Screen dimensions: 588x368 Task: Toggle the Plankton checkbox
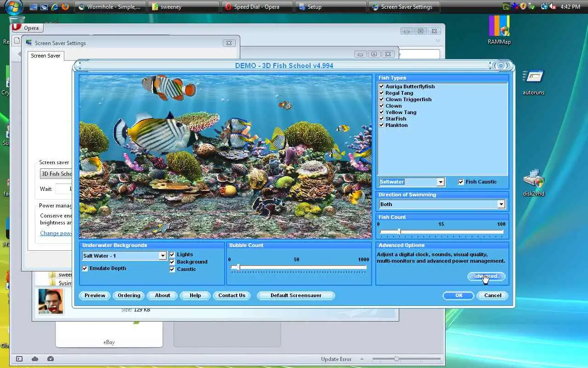click(x=381, y=125)
